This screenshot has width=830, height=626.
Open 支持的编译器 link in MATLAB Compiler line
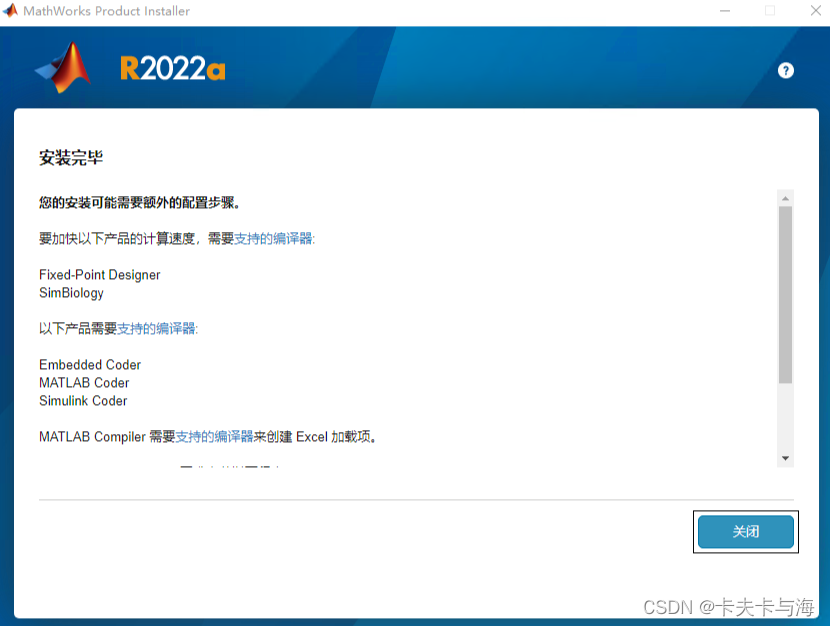tap(214, 437)
